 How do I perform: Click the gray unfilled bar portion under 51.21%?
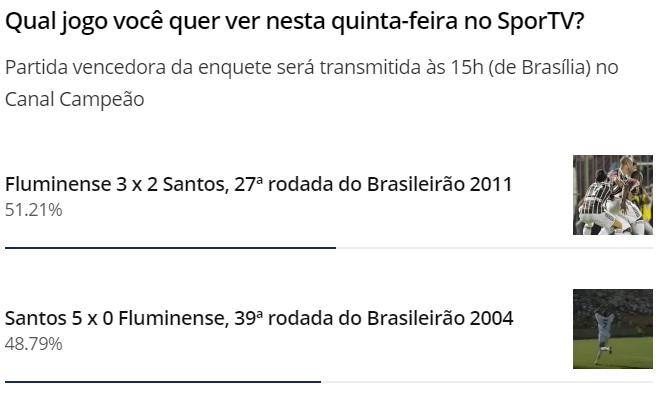click(494, 247)
